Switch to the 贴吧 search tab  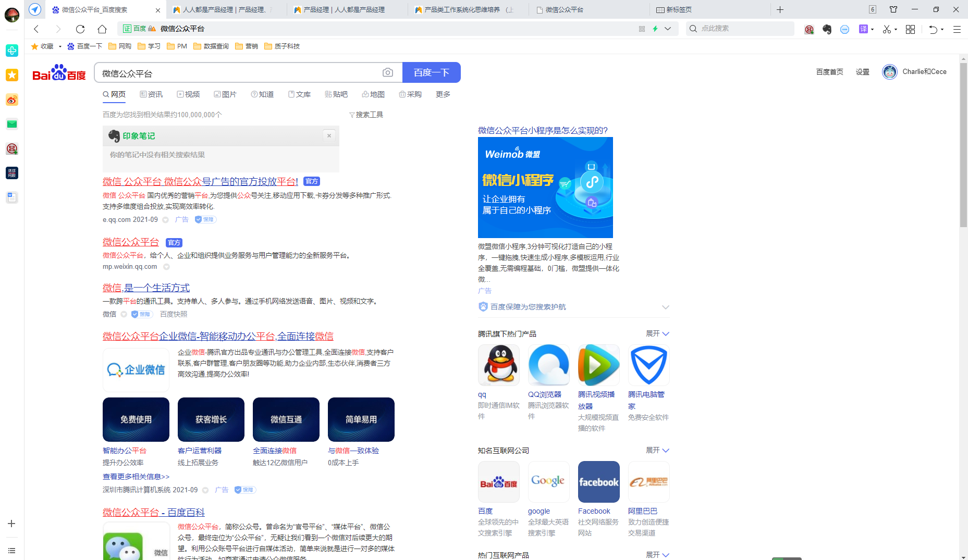pos(336,94)
